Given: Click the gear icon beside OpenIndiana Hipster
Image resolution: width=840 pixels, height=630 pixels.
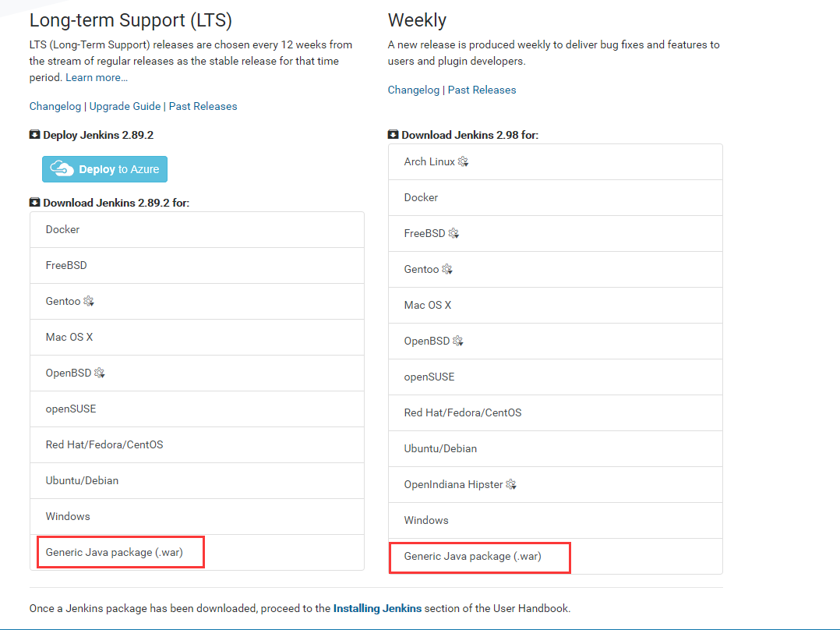Looking at the screenshot, I should pyautogui.click(x=511, y=485).
